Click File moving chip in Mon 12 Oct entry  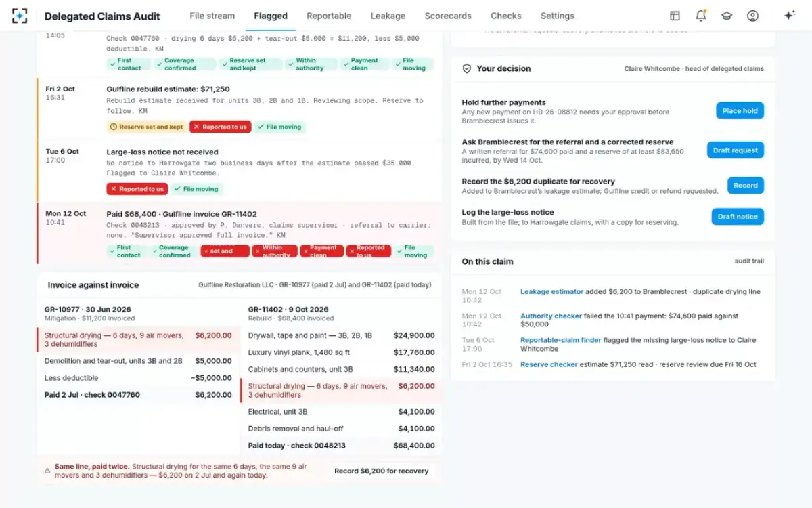tap(413, 251)
